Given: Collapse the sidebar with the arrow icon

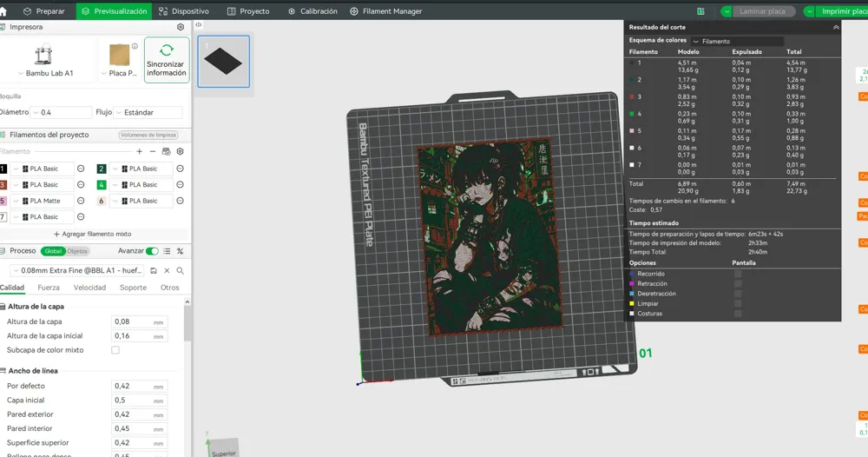Looking at the screenshot, I should coord(198,25).
